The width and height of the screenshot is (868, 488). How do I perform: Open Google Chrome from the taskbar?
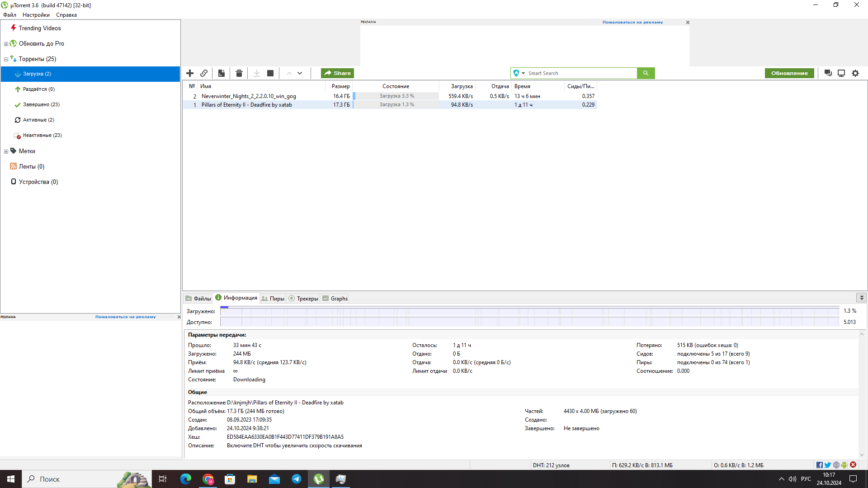[208, 479]
